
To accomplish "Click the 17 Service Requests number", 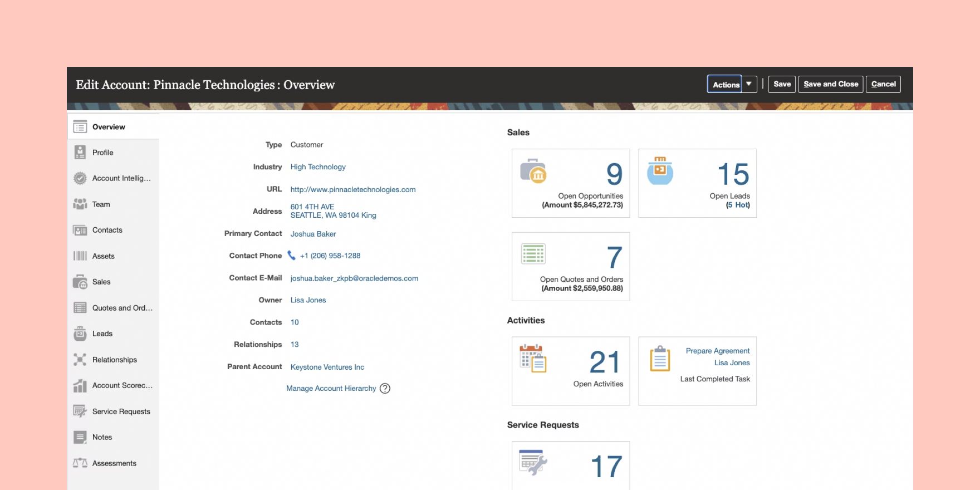I will [x=606, y=467].
